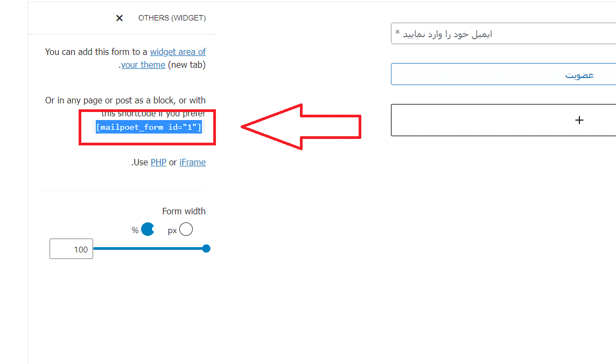Click the plus icon to add a block
Image resolution: width=616 pixels, height=364 pixels.
[x=579, y=120]
